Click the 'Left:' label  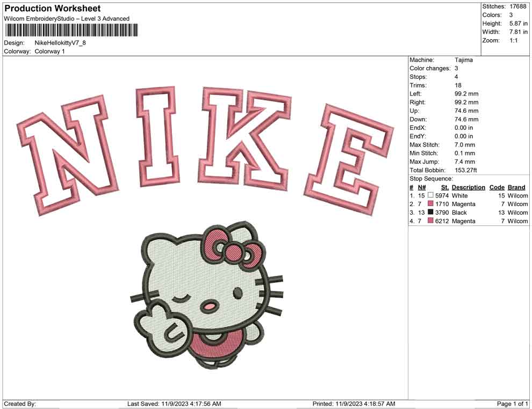(415, 93)
